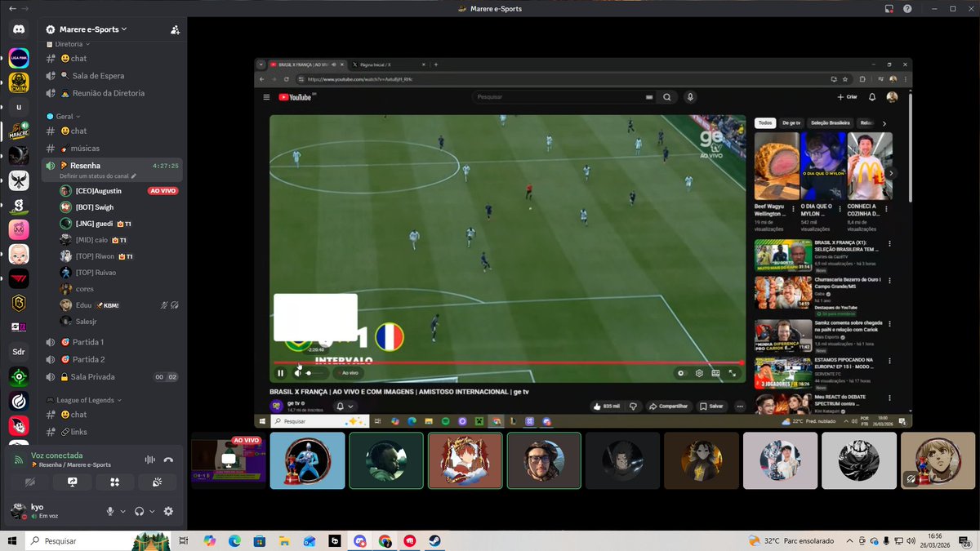Open the chat channel under Diretoria

click(x=113, y=59)
